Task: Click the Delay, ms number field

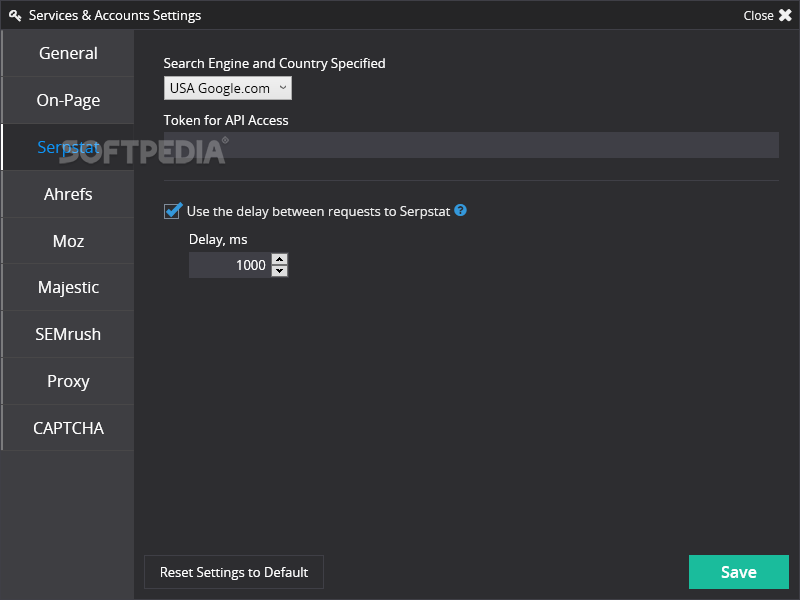Action: coord(230,265)
